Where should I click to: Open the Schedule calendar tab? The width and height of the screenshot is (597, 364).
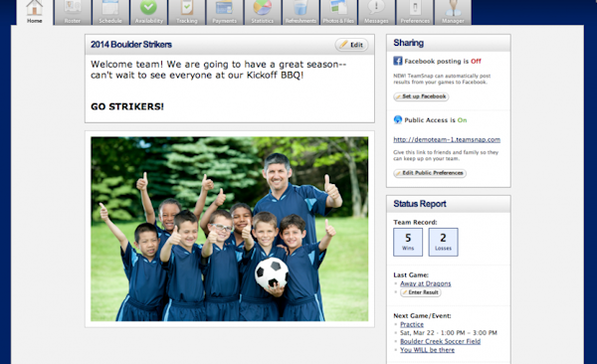click(x=110, y=12)
